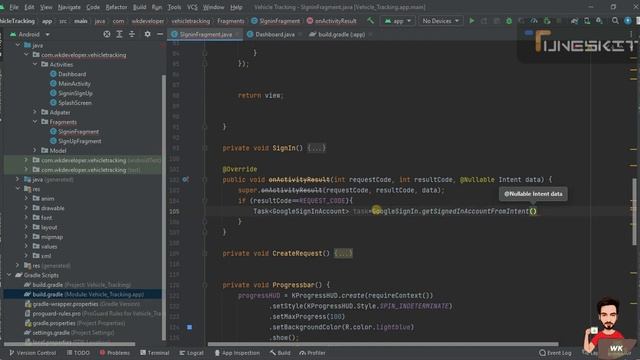Screen dimensions: 640x360
Task: Open Search Everywhere magnifier icon
Action: tap(615, 20)
